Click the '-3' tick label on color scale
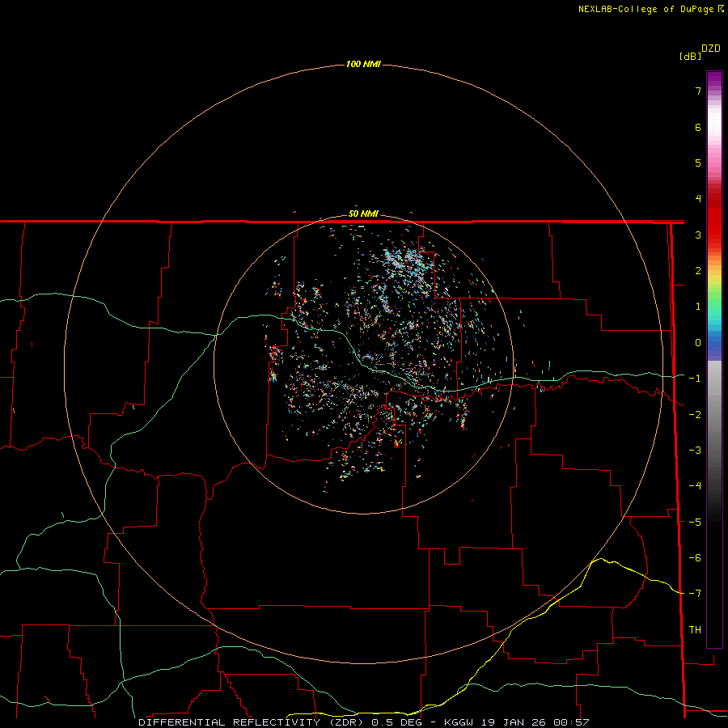Image resolution: width=728 pixels, height=728 pixels. point(695,451)
